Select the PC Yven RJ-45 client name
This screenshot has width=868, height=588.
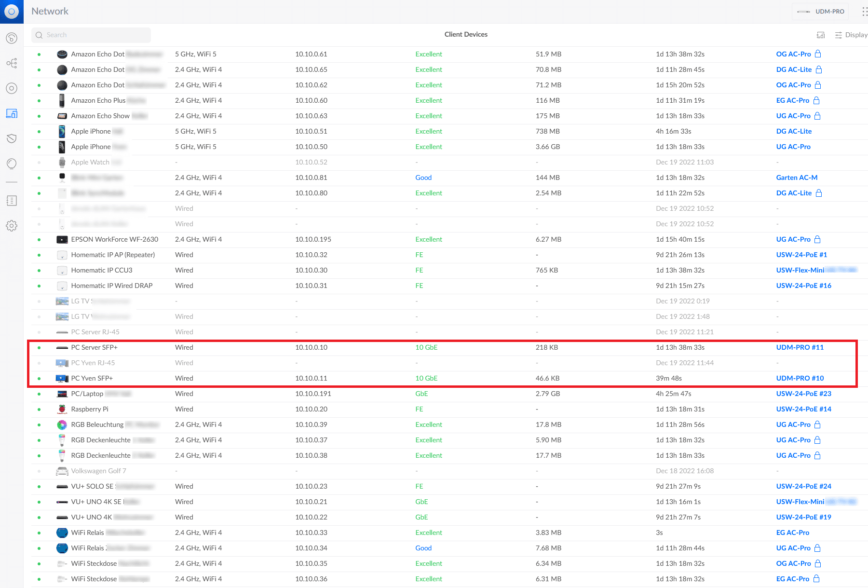(x=93, y=363)
